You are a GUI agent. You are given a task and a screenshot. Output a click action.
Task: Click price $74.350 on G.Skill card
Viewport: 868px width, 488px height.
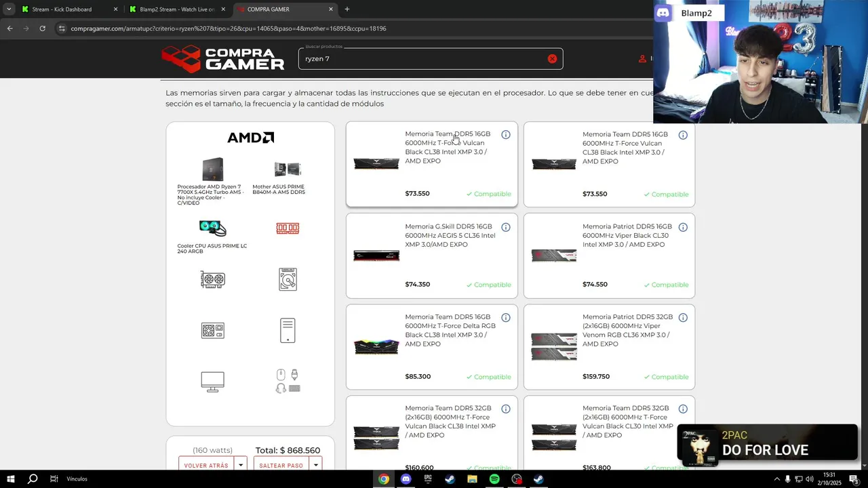(x=418, y=285)
